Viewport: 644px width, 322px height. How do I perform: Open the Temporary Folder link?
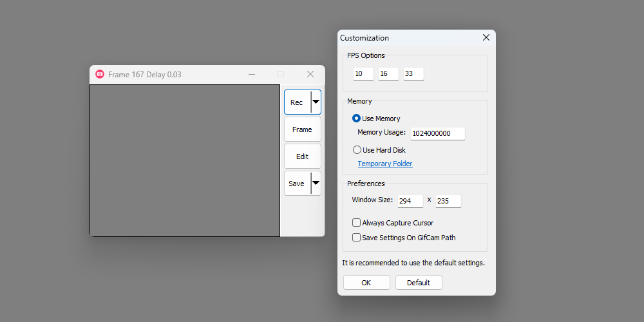pos(385,164)
